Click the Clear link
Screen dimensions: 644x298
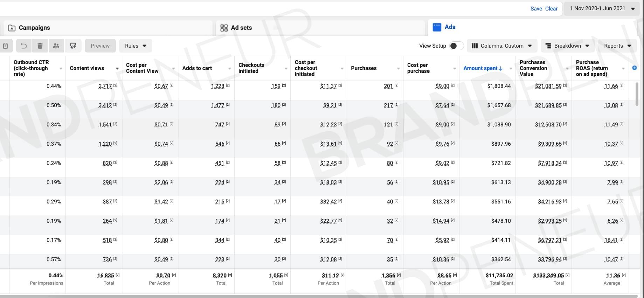pyautogui.click(x=551, y=9)
